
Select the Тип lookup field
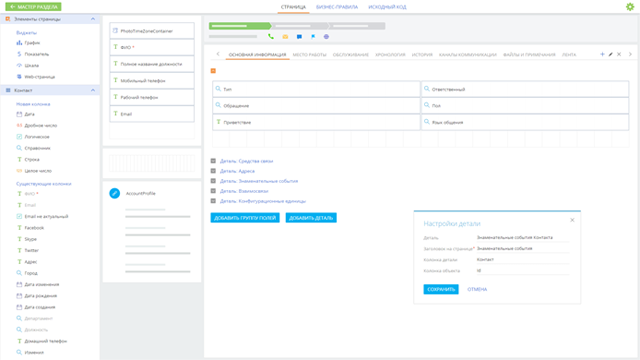316,89
